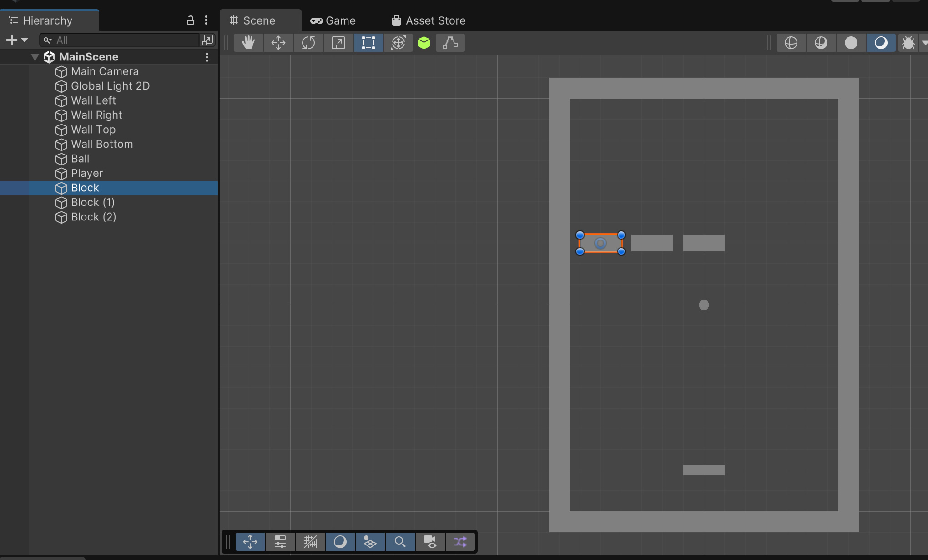Select Block object in the Hierarchy
The image size is (928, 560).
[x=84, y=188]
